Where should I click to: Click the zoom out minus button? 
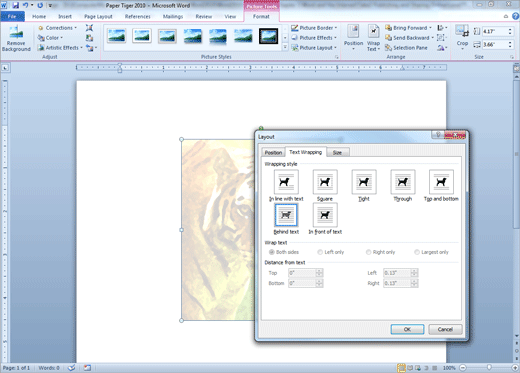click(463, 368)
